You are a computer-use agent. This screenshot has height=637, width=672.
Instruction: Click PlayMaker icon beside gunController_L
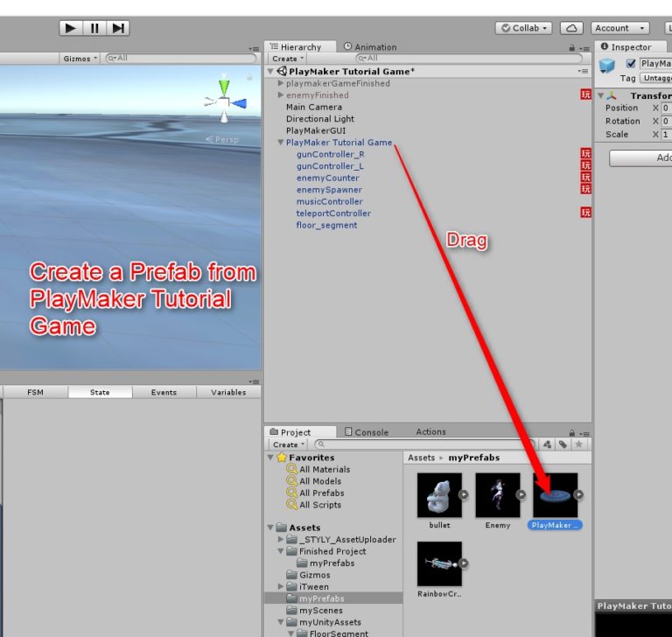[585, 165]
